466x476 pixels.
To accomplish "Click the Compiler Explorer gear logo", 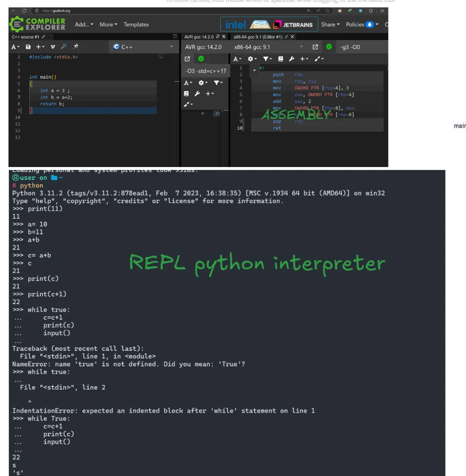I will (16, 25).
